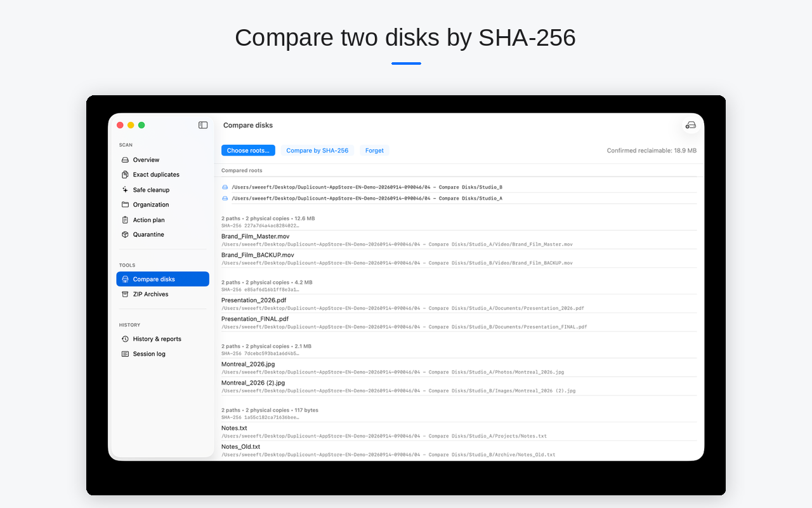Image resolution: width=812 pixels, height=508 pixels.
Task: Select the Notes_Old.txt file row
Action: (x=459, y=450)
